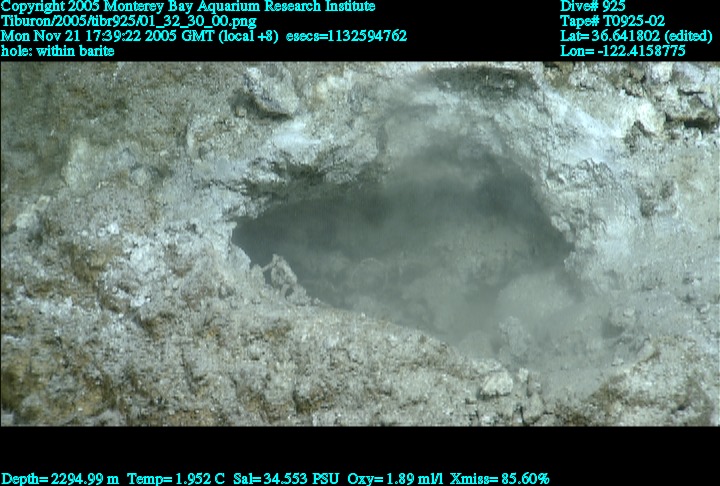Click the longitude "Lon= -122.4158775"
The image size is (720, 486).
point(622,51)
